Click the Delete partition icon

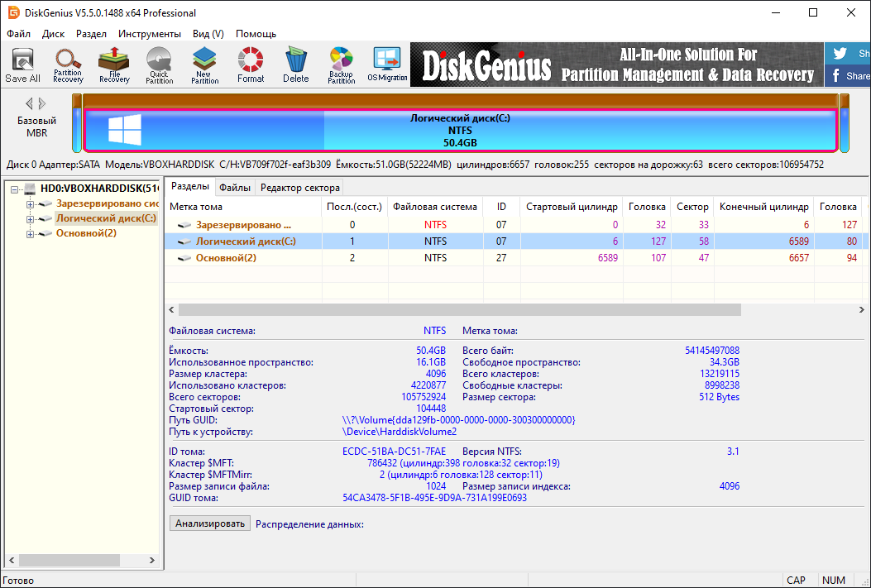pos(295,65)
